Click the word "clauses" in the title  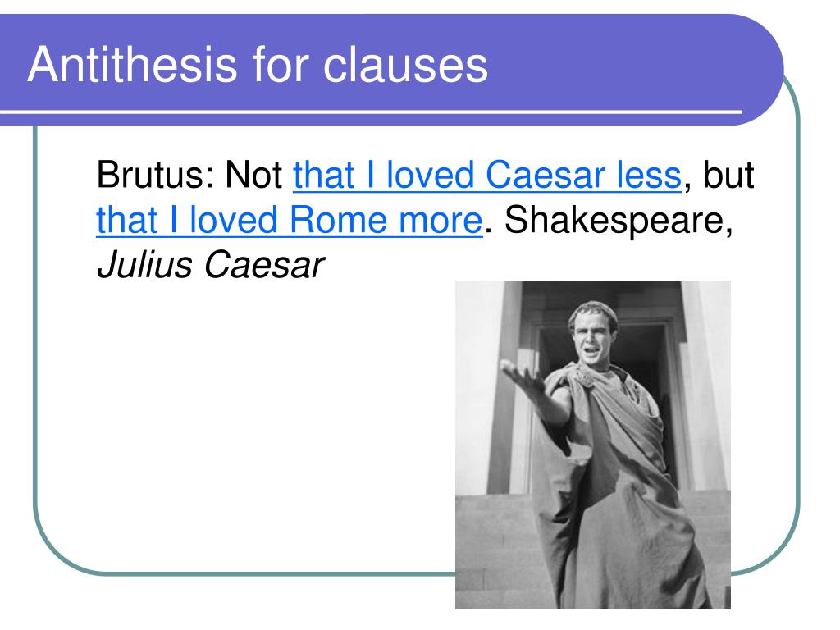(405, 65)
